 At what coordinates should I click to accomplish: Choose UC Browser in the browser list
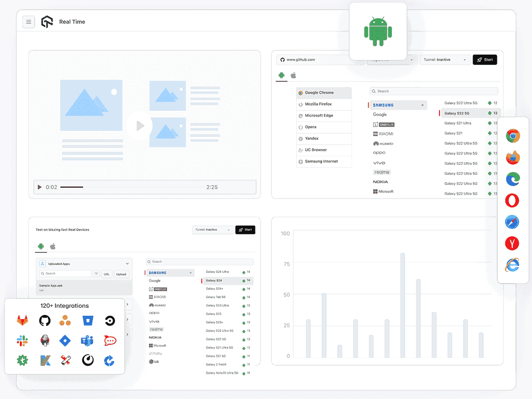tap(324, 150)
